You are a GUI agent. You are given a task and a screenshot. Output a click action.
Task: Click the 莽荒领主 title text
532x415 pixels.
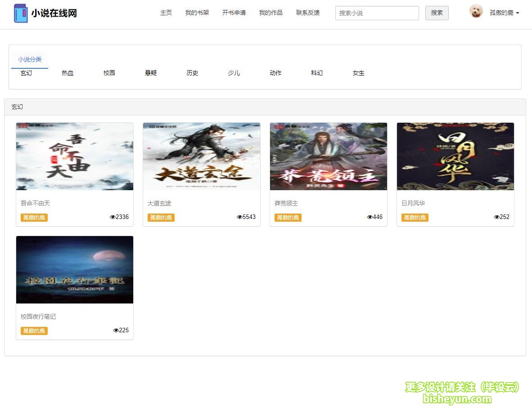click(286, 203)
